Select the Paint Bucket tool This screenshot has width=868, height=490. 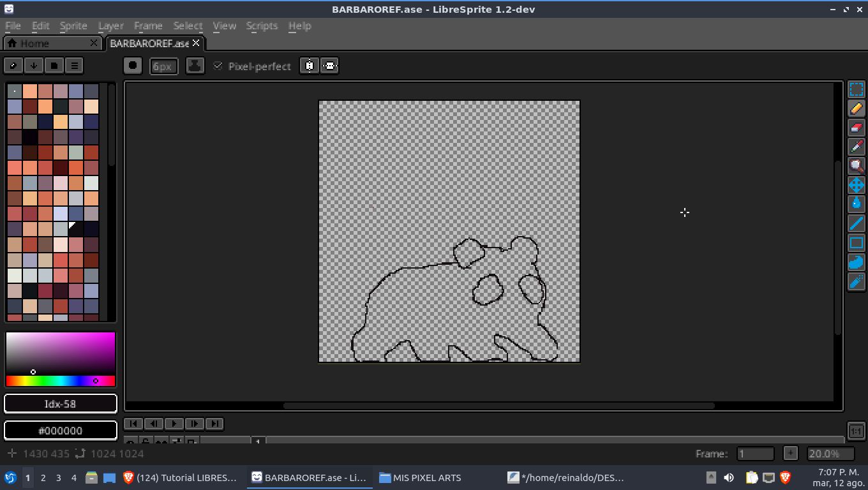pos(856,204)
